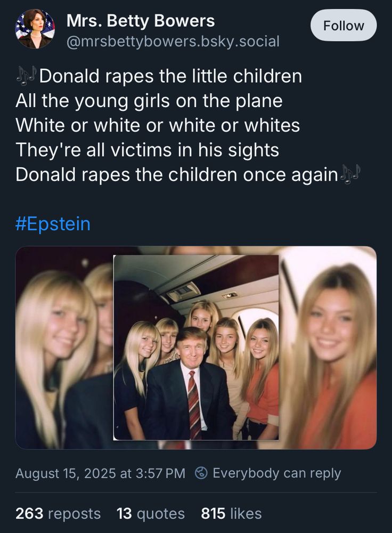View the 815 likes list
Screen dimensions: 392x533
231,513
